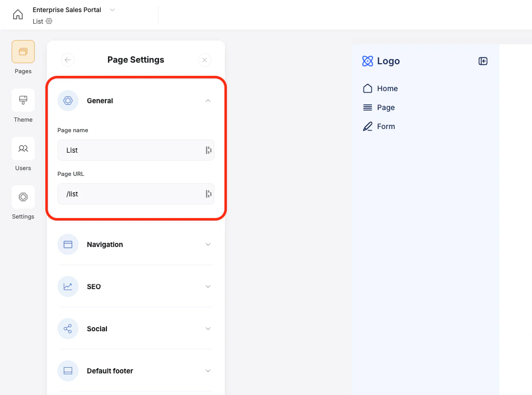Click the SEO chart icon
Screen dimensions: 532x395
tap(68, 287)
